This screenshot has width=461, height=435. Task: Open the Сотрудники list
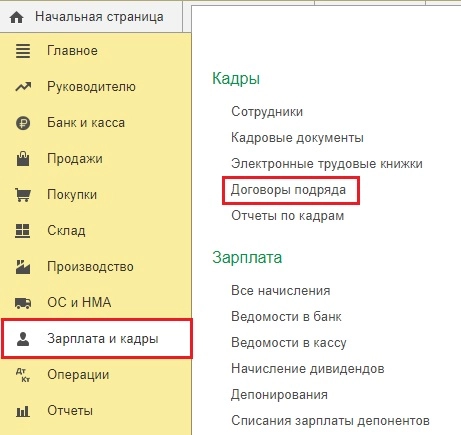tap(267, 112)
